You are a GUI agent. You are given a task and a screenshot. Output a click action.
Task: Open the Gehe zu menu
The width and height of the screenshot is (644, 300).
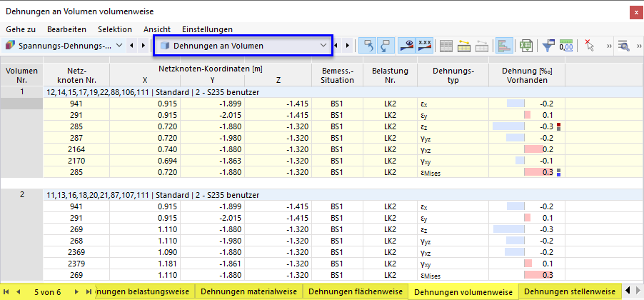coord(21,29)
